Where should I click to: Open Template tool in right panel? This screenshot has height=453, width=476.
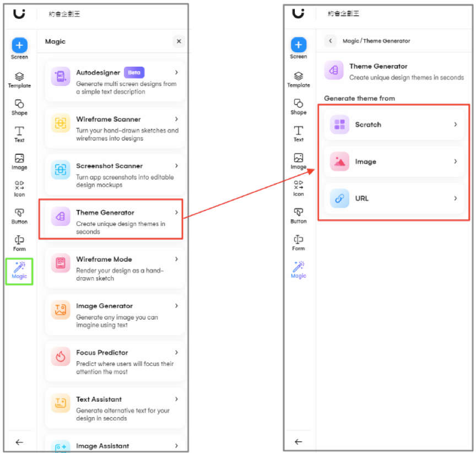299,79
